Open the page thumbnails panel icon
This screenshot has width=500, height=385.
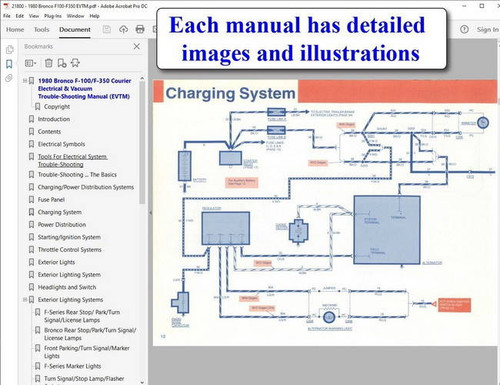9,50
